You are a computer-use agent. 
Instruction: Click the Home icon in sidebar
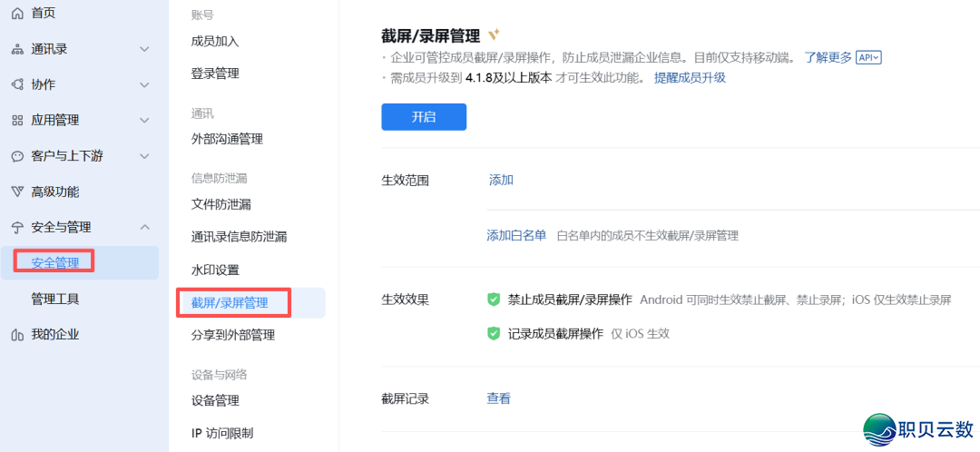click(x=17, y=13)
